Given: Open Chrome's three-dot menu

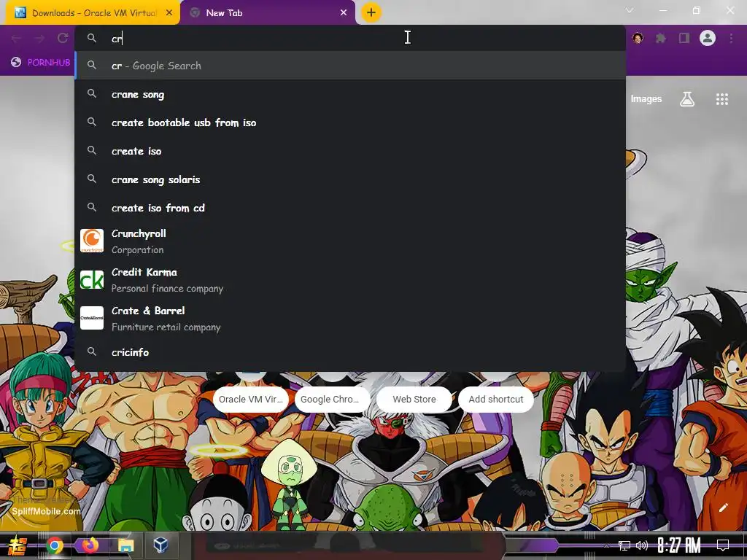Looking at the screenshot, I should 731,38.
